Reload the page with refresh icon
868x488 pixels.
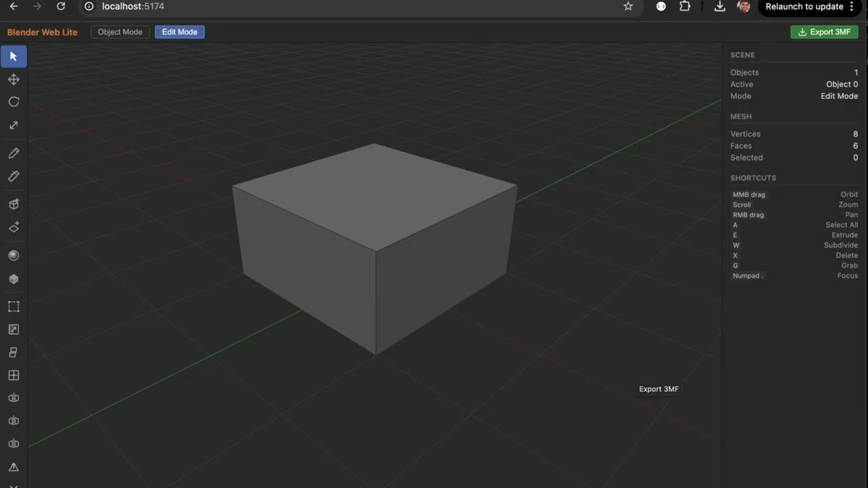pos(61,6)
